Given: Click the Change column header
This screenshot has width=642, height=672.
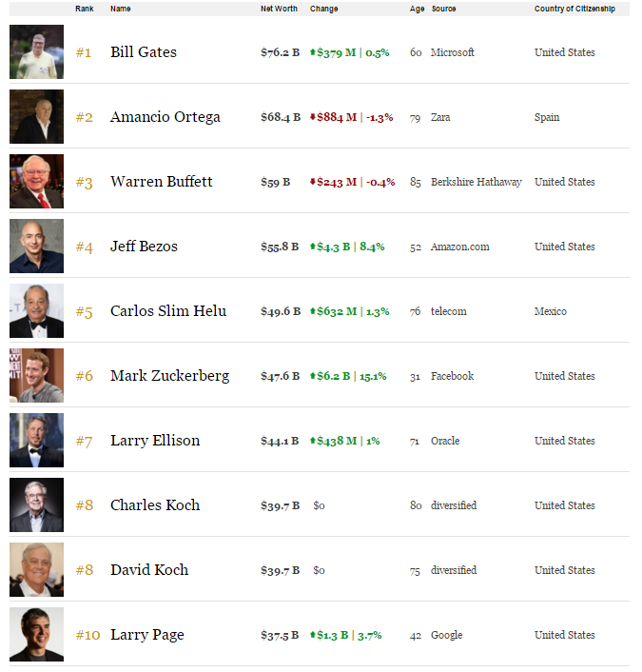Looking at the screenshot, I should point(323,9).
